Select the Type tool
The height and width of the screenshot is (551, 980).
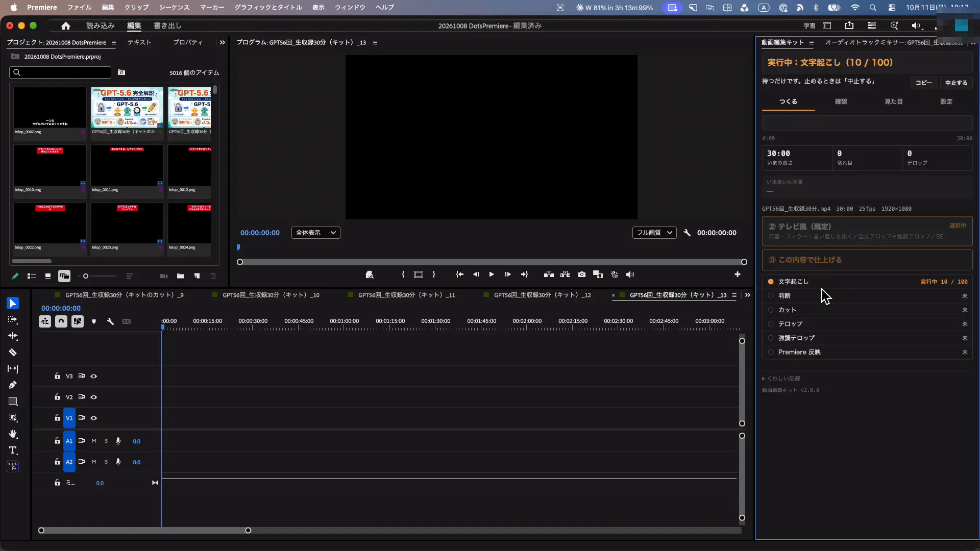[13, 450]
